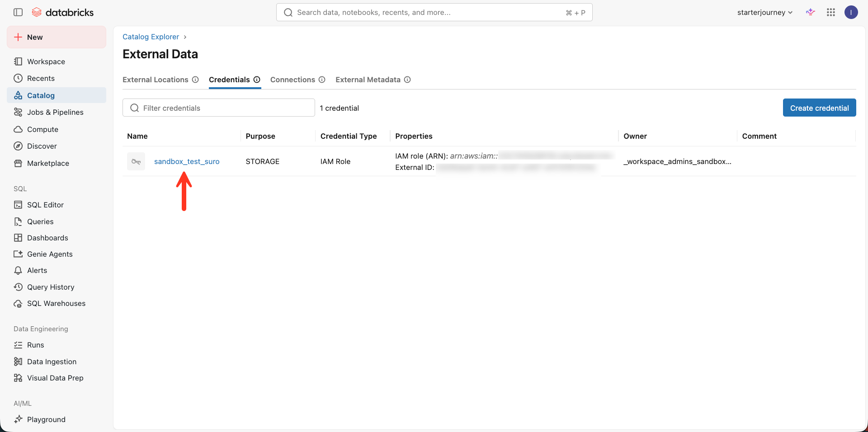Click the Workspace sidebar icon
The height and width of the screenshot is (432, 868).
[x=18, y=61]
